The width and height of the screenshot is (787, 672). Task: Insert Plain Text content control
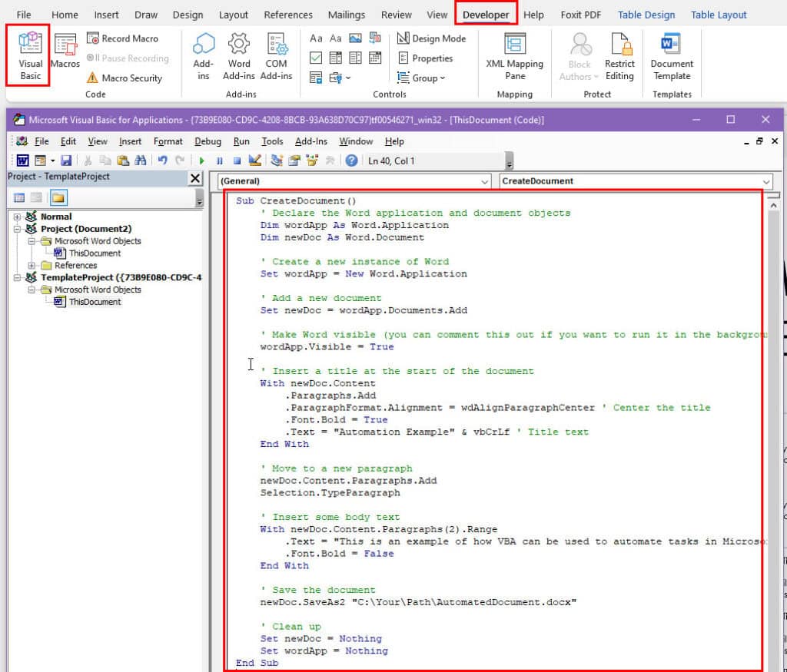335,38
